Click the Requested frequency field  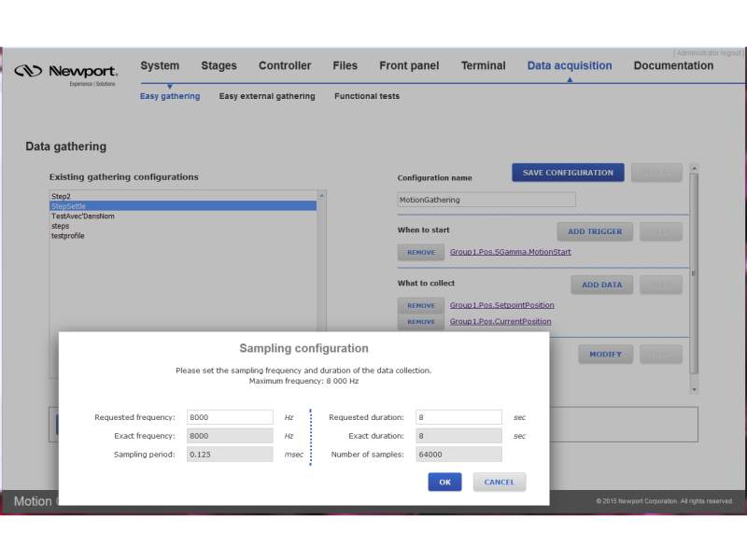pyautogui.click(x=230, y=417)
